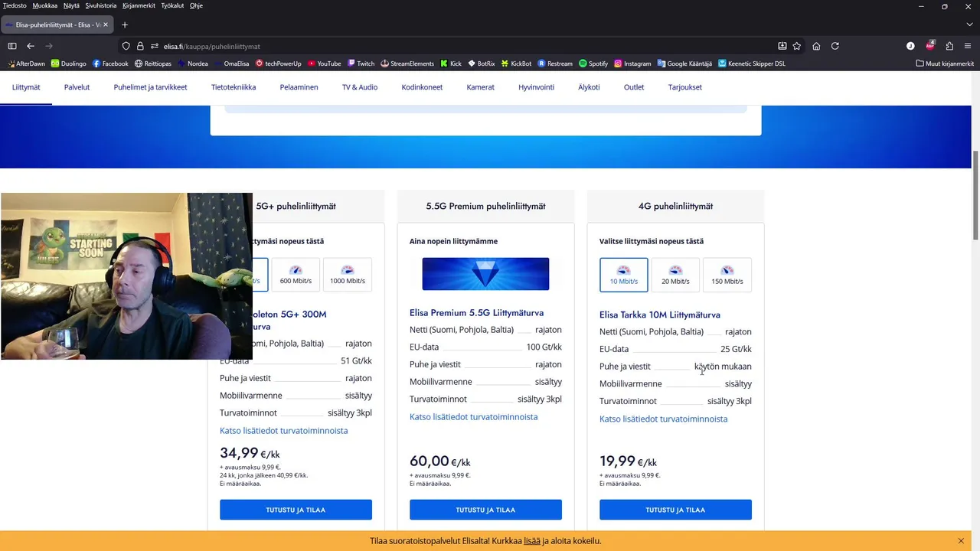This screenshot has width=980, height=551.
Task: Open the Näytä menu
Action: pyautogui.click(x=71, y=5)
